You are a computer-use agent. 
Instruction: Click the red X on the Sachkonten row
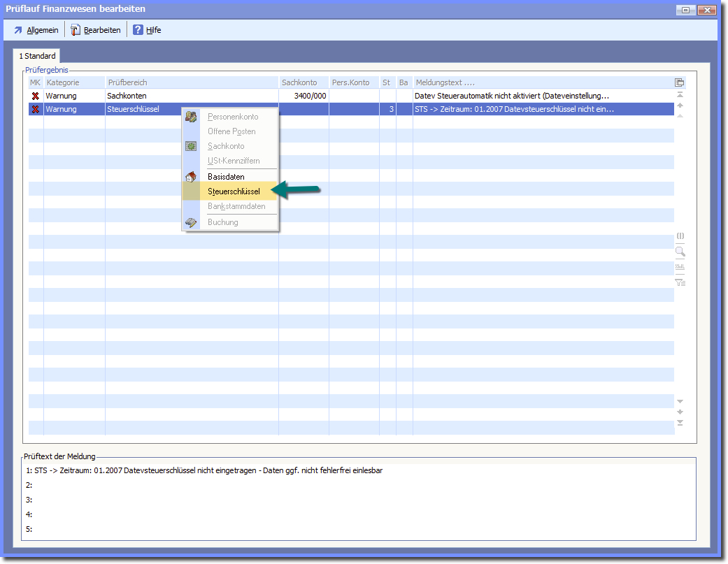click(x=35, y=96)
